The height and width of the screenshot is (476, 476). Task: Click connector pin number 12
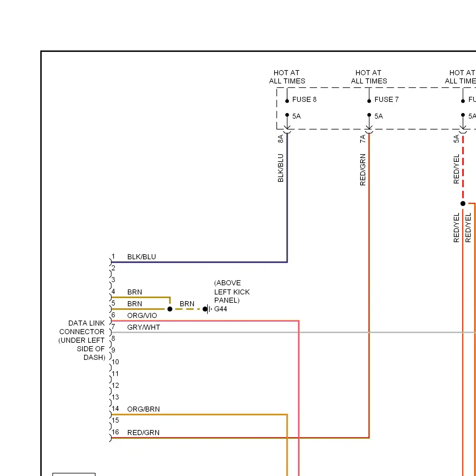click(115, 385)
